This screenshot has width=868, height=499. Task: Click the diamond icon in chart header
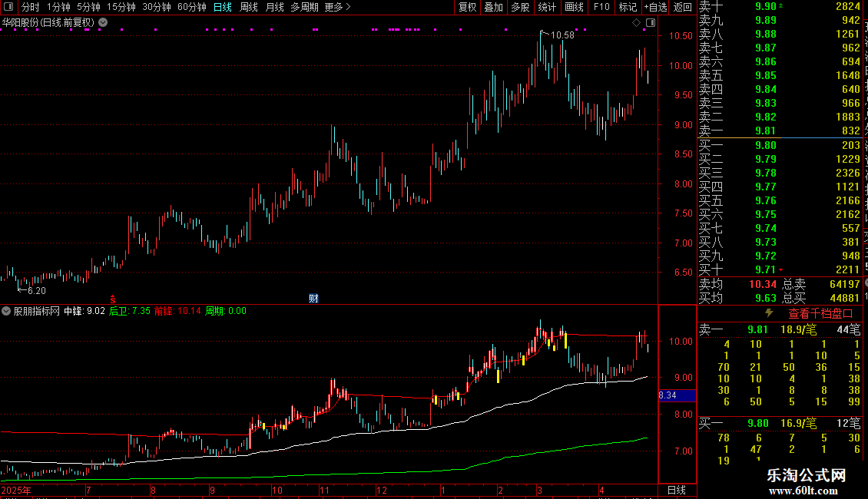click(x=636, y=23)
